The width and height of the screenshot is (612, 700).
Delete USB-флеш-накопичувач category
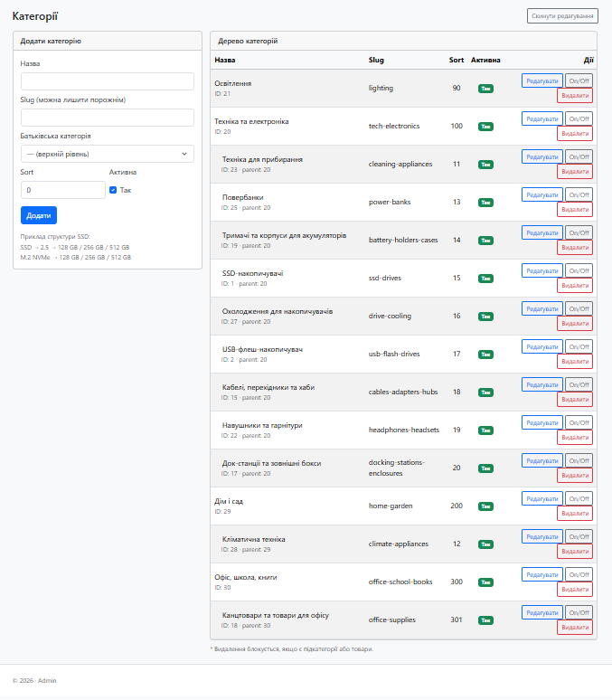tap(575, 361)
